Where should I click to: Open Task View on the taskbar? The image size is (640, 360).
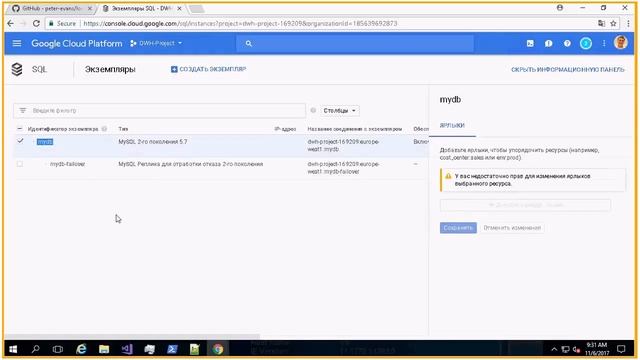pyautogui.click(x=58, y=349)
